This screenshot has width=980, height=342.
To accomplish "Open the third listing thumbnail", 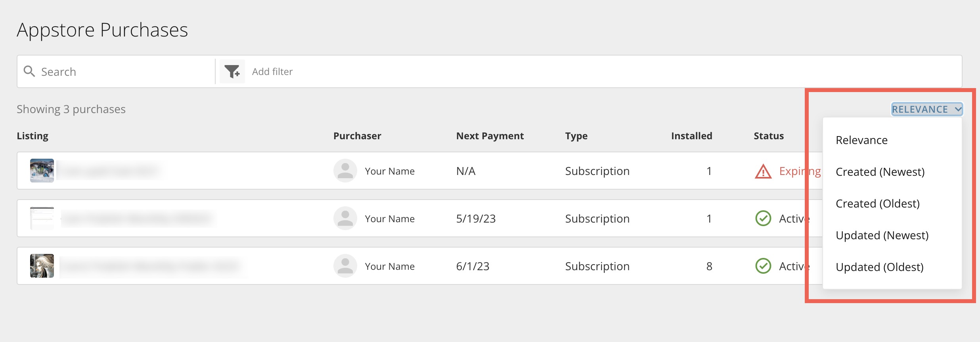I will 42,266.
